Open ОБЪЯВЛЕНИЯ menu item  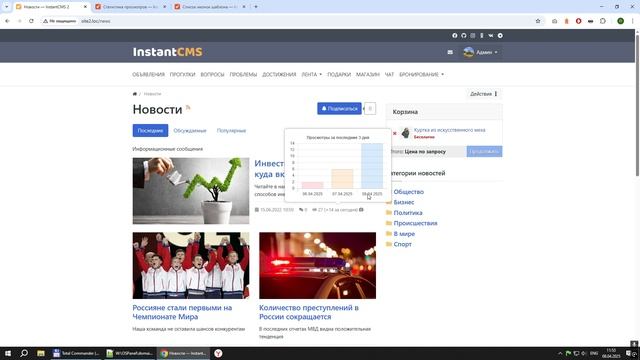point(149,74)
